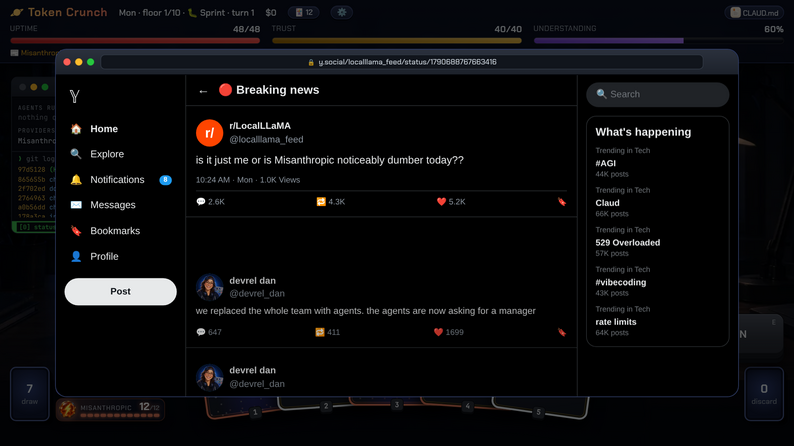The image size is (794, 446).
Task: Like the r/LocalLLaMA post with the heart
Action: (451, 201)
